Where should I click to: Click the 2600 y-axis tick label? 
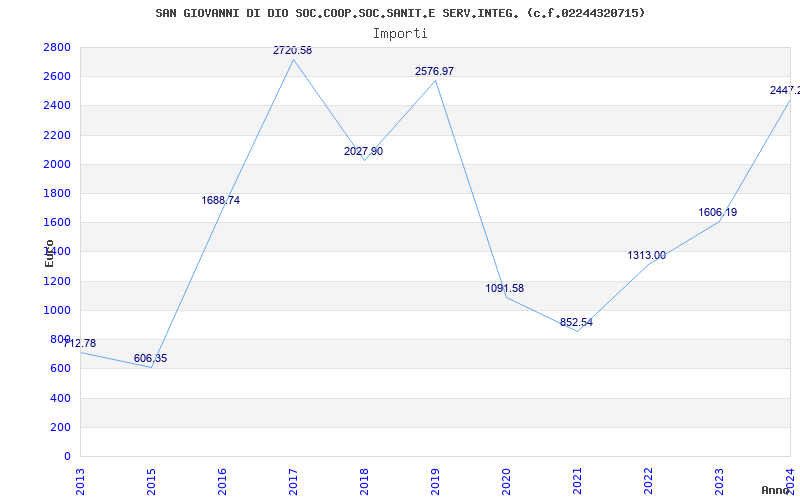point(57,77)
